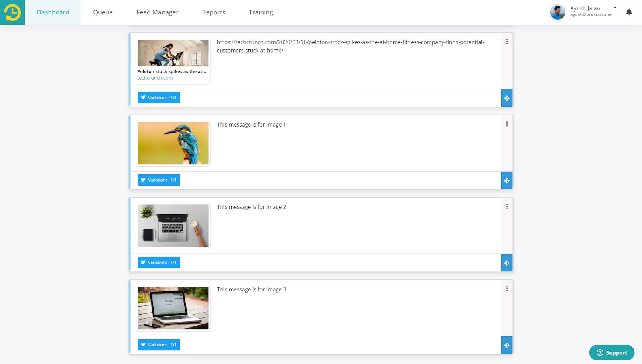
Task: Open the laptop on wooden table thumbnail
Action: click(x=173, y=308)
